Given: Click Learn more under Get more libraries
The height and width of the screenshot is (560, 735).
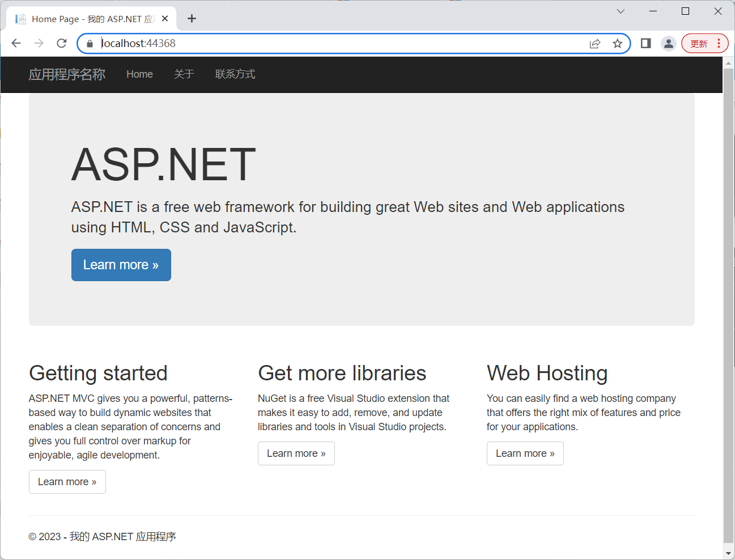Looking at the screenshot, I should coord(296,453).
